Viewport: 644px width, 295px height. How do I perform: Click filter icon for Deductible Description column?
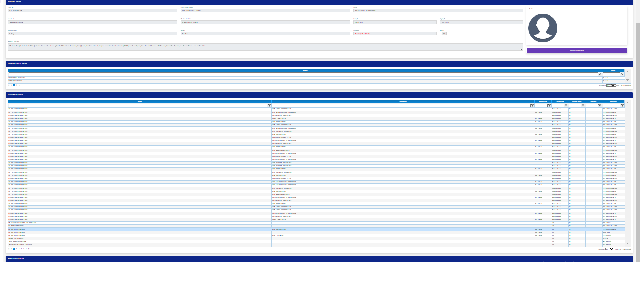(622, 105)
